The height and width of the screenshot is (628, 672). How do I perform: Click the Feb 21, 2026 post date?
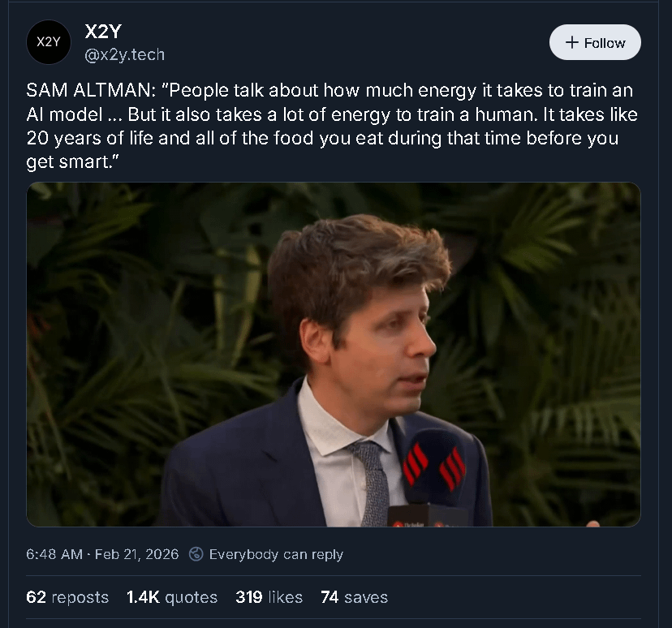(136, 554)
